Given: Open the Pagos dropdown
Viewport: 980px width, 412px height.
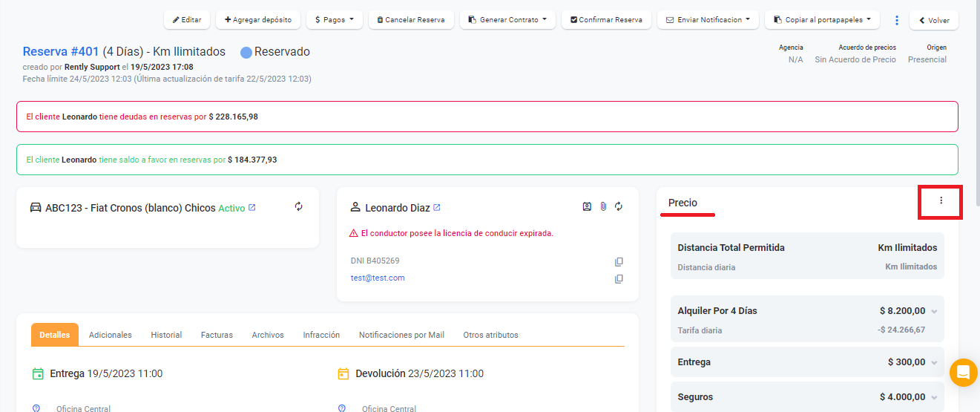Looking at the screenshot, I should pos(334,20).
